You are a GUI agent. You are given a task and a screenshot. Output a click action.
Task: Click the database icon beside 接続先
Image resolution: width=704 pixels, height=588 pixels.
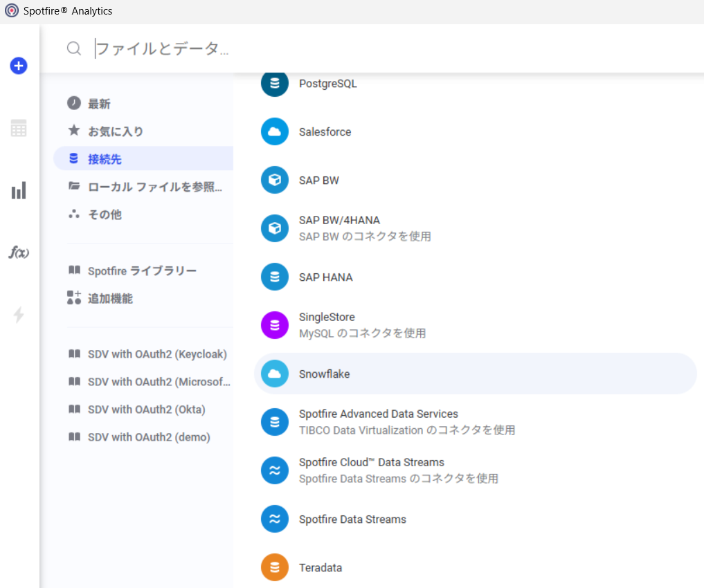[x=73, y=158]
